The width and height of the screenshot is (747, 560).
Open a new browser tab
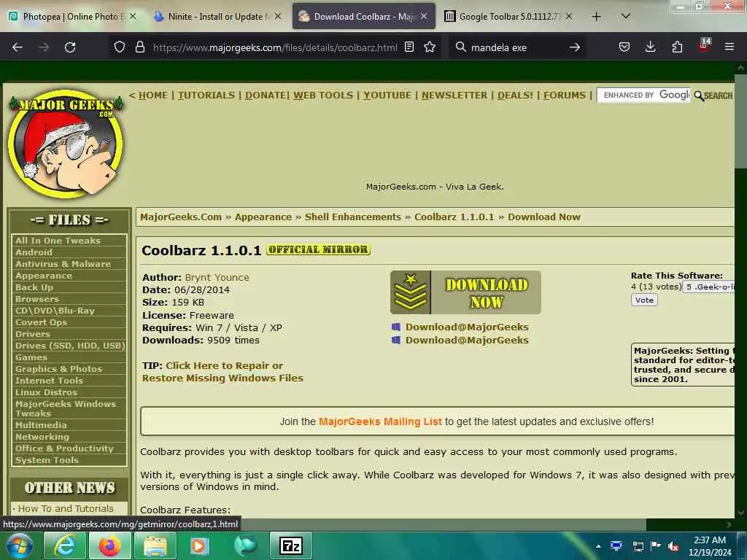tap(596, 17)
